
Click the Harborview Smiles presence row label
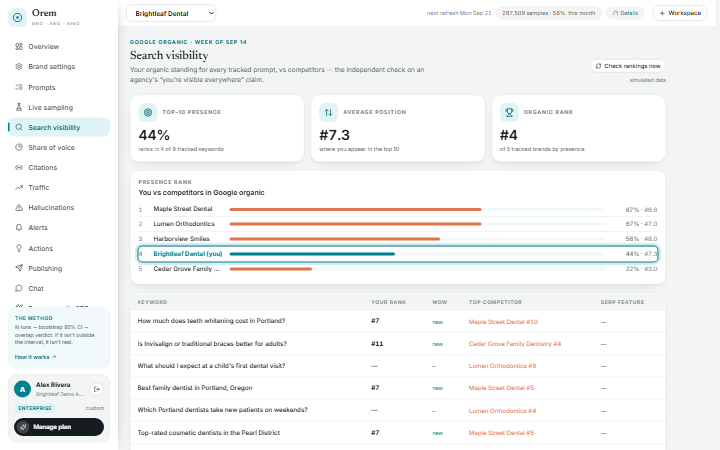(181, 239)
